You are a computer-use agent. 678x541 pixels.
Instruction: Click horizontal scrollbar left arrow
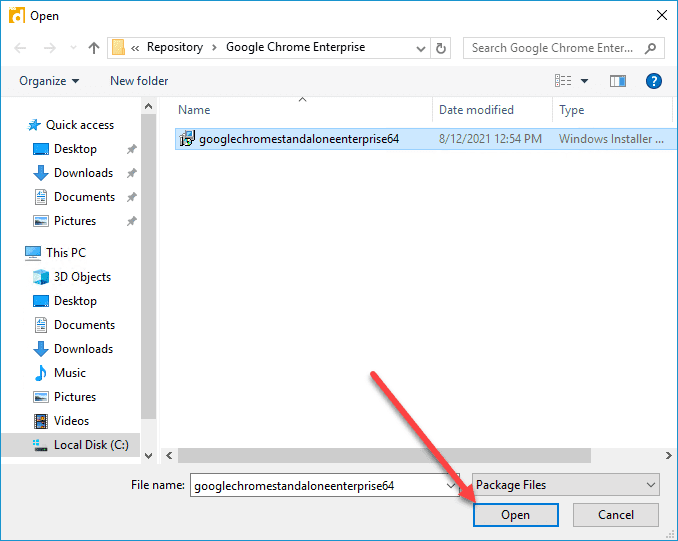[x=169, y=455]
